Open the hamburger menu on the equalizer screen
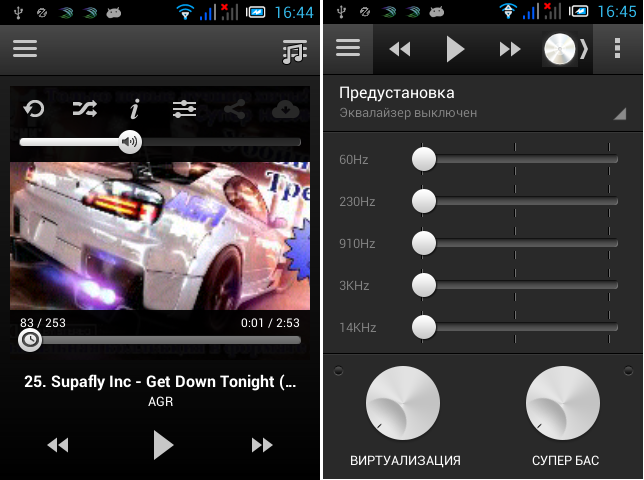The height and width of the screenshot is (480, 644). [348, 49]
